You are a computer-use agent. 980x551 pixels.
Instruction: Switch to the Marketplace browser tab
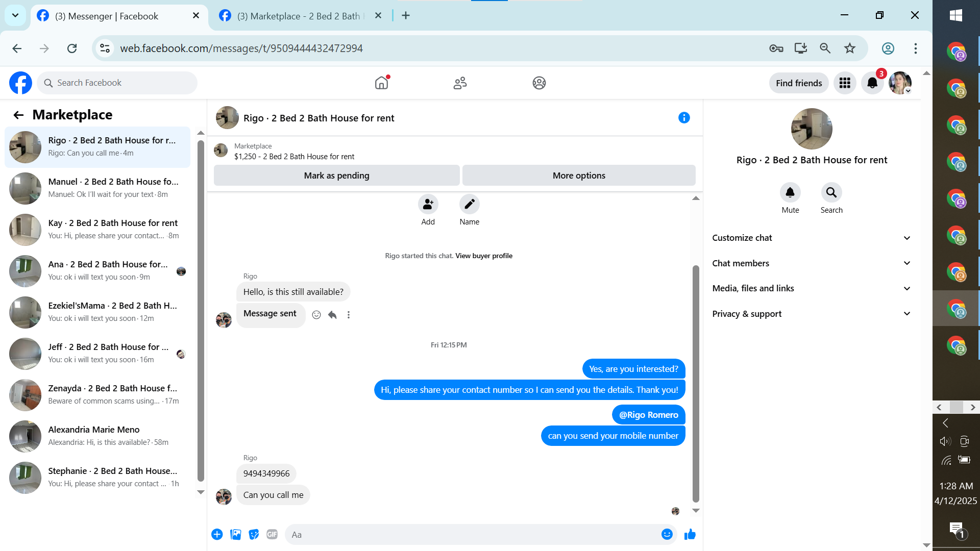pyautogui.click(x=302, y=16)
